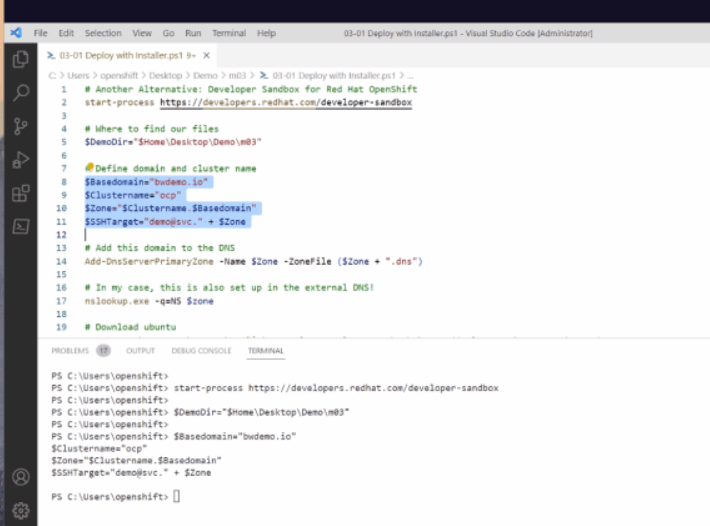
Task: Click the Desktop breadcrumb segment
Action: click(x=165, y=75)
